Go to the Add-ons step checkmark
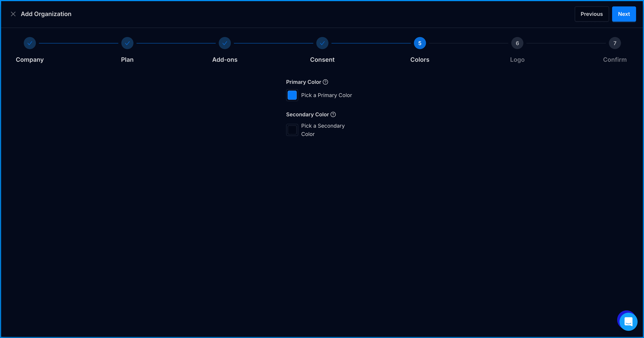644x338 pixels. (225, 43)
